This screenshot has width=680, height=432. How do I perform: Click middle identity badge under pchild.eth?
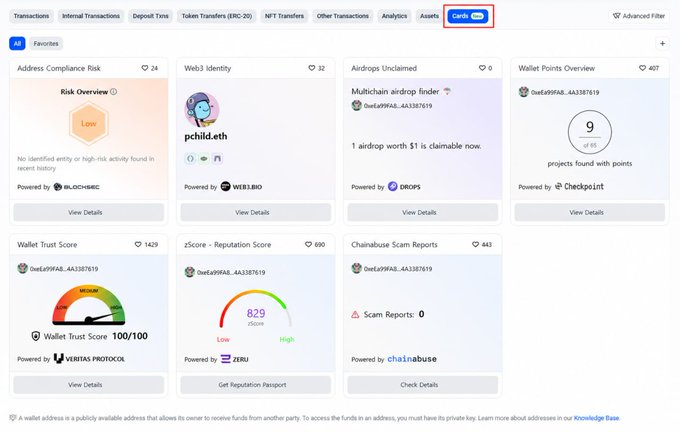coord(204,159)
